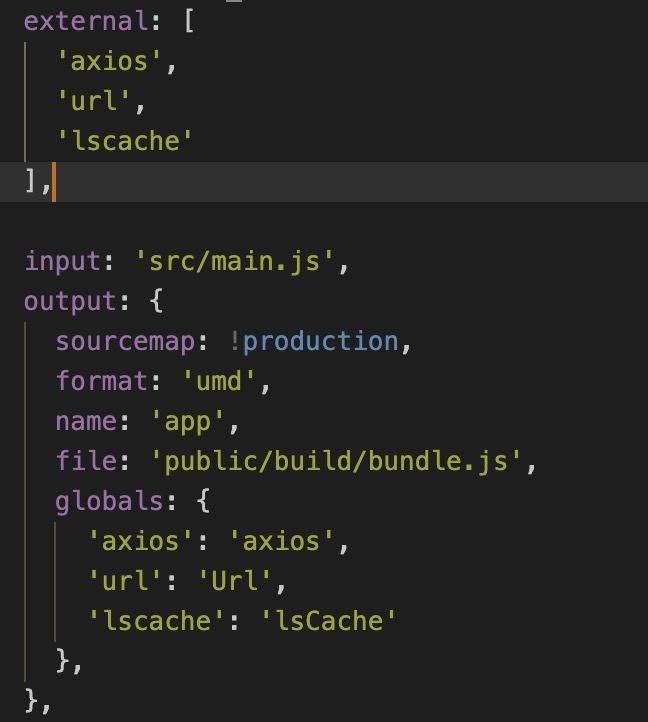This screenshot has width=648, height=722.
Task: Click the 'url' key inside globals
Action: (x=125, y=580)
